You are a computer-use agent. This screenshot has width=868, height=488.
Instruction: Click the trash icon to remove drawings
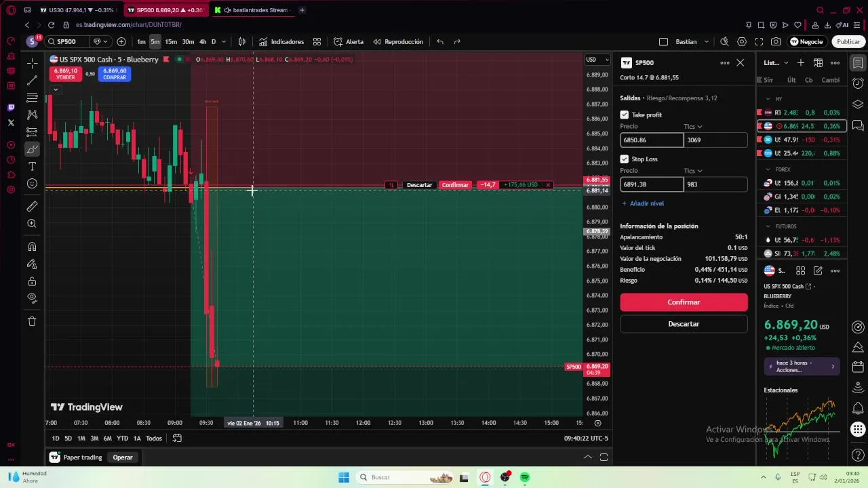pos(32,321)
